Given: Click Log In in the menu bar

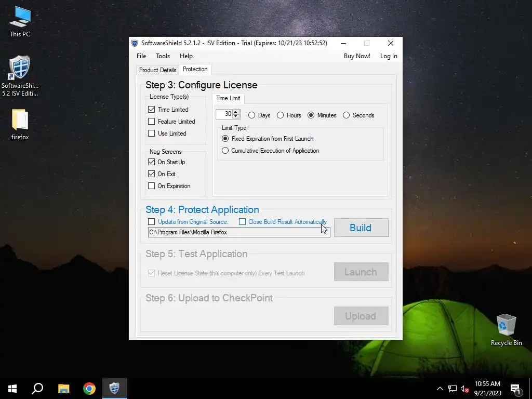Looking at the screenshot, I should click(x=389, y=56).
